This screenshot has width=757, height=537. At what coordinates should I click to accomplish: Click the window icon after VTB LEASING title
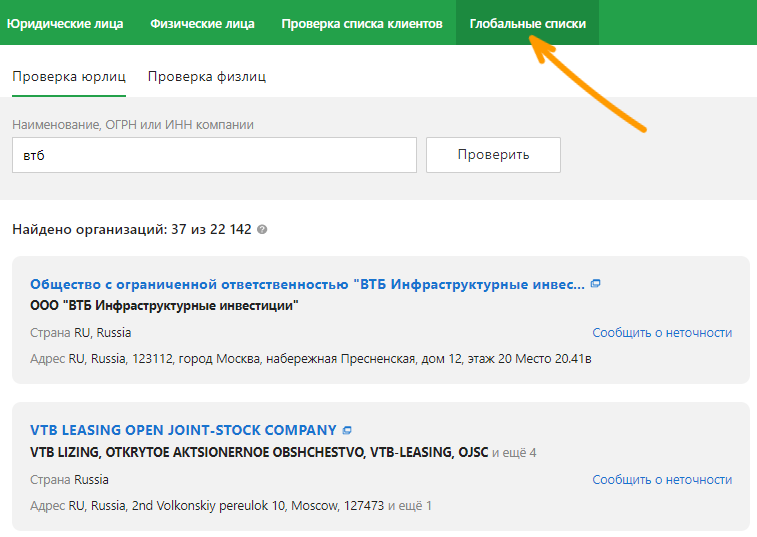click(347, 430)
